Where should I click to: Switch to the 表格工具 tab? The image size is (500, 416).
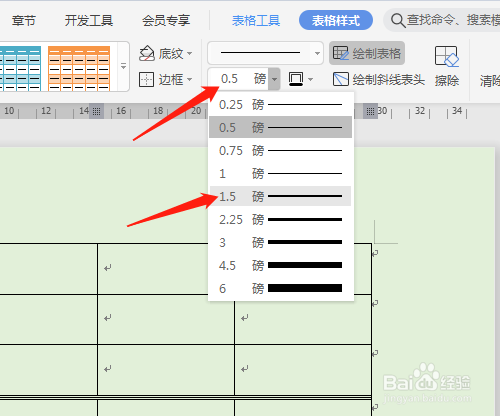point(256,21)
